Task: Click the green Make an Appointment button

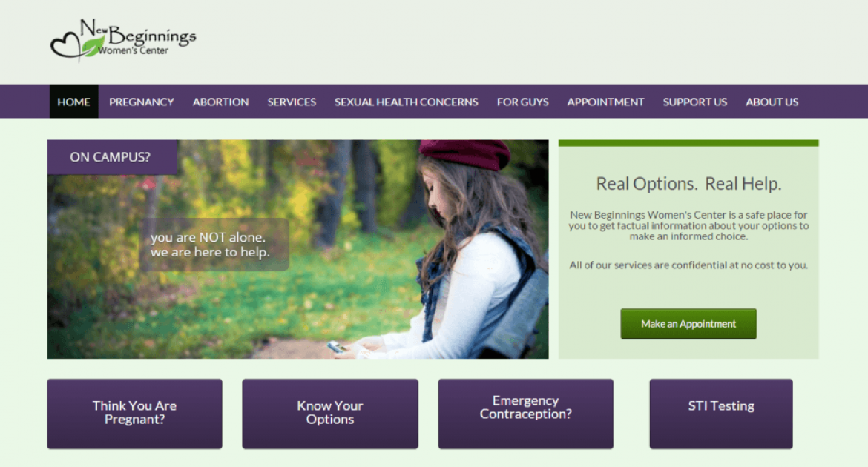Action: (x=688, y=324)
